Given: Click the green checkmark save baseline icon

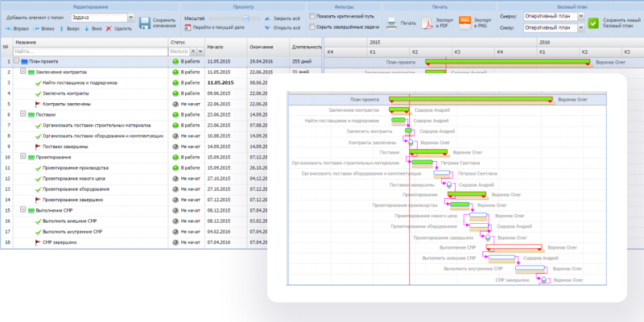Looking at the screenshot, I should click(x=593, y=23).
